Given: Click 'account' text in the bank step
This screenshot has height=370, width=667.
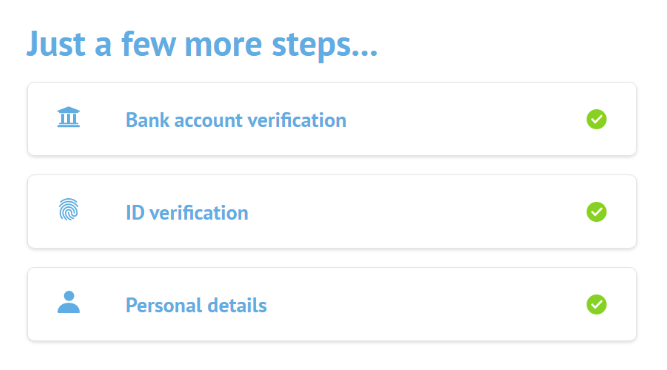Looking at the screenshot, I should click(208, 121).
